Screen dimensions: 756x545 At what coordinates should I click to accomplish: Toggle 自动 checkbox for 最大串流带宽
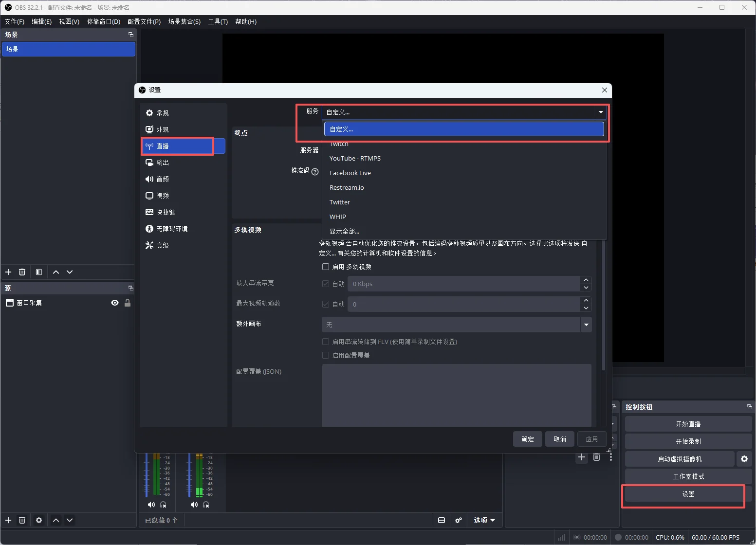pyautogui.click(x=326, y=284)
